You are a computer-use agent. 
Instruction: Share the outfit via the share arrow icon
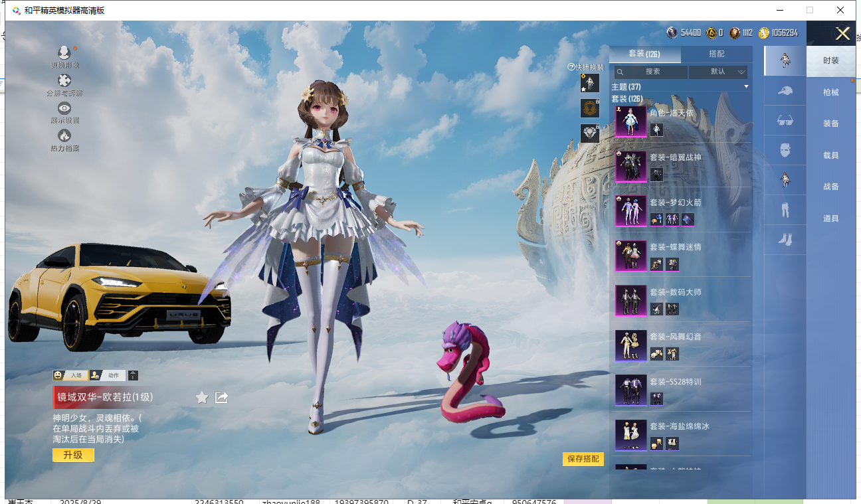(222, 397)
